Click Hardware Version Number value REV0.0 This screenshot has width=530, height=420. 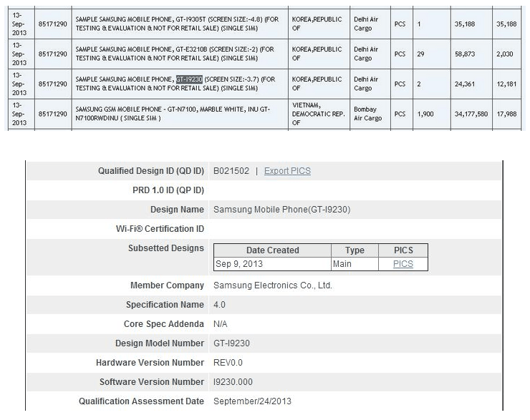coord(228,363)
